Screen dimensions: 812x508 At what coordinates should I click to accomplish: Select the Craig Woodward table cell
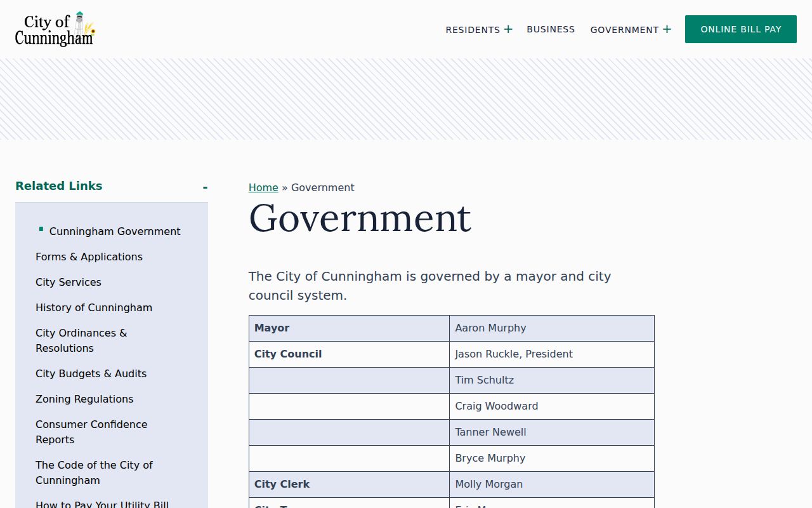[552, 406]
